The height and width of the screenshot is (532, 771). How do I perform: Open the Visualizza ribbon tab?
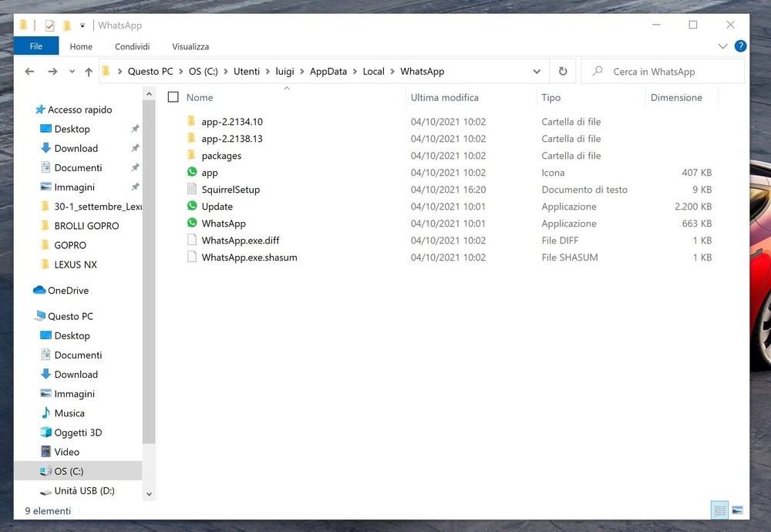(x=190, y=46)
